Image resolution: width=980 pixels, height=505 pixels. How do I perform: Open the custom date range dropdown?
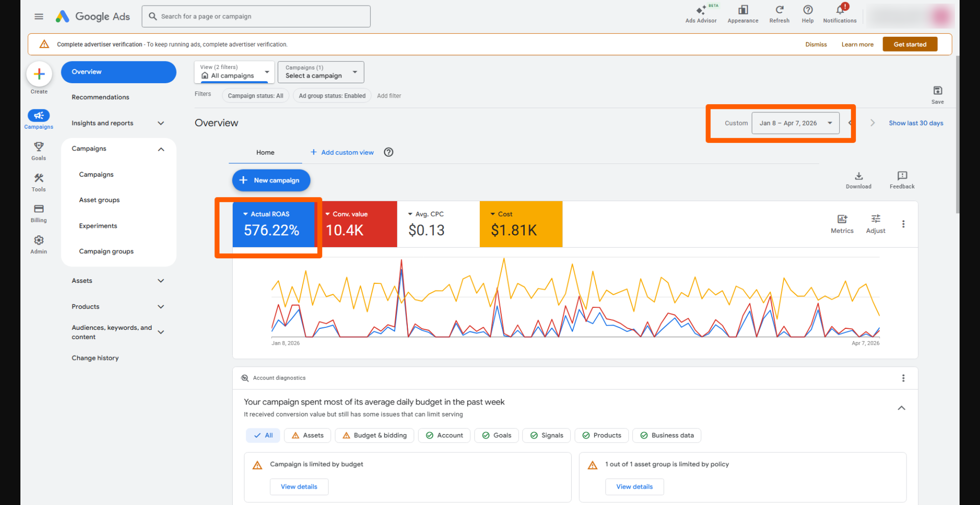tap(795, 123)
